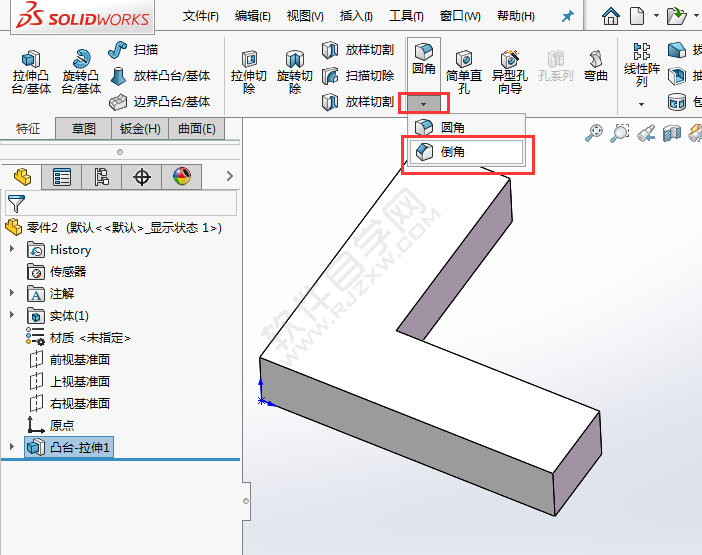Select the 简单直孔 simple hole tool
Screen dimensions: 702x555
tap(464, 73)
